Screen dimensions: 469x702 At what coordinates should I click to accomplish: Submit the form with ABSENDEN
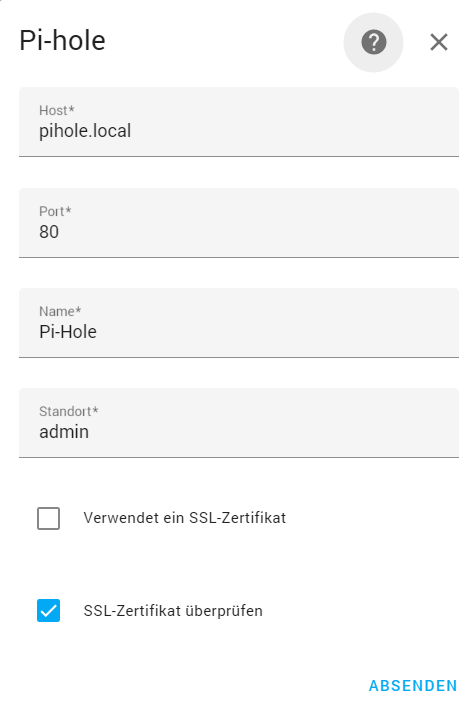pyautogui.click(x=413, y=685)
